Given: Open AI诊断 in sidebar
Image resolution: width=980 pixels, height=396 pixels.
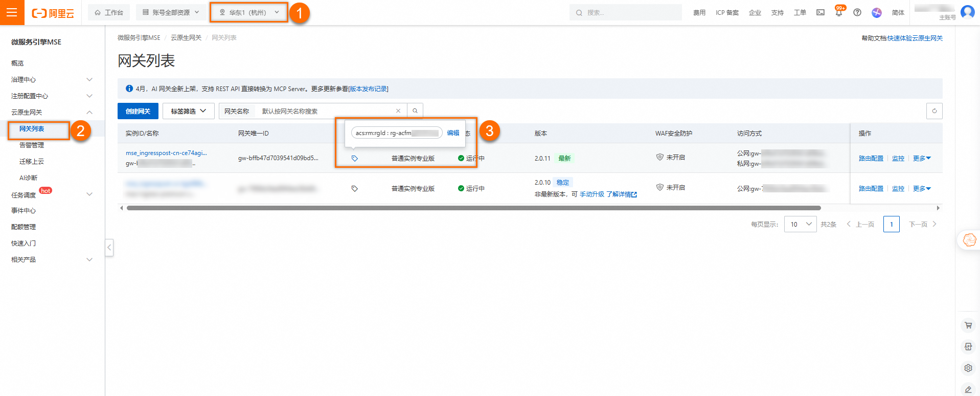Looking at the screenshot, I should pos(28,178).
